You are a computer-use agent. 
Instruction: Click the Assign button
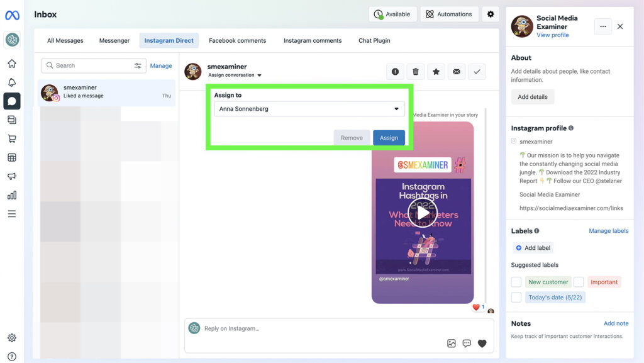tap(389, 137)
